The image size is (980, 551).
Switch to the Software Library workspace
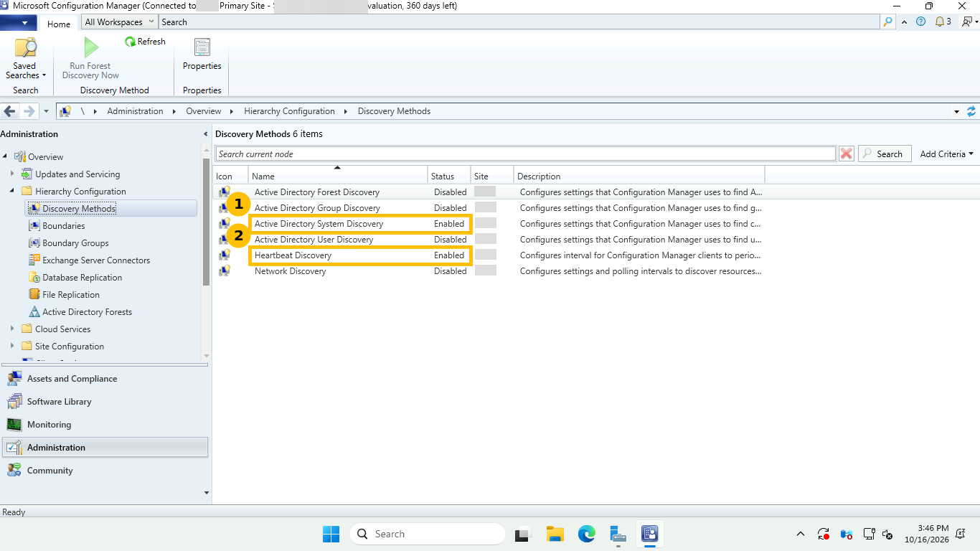pyautogui.click(x=105, y=402)
